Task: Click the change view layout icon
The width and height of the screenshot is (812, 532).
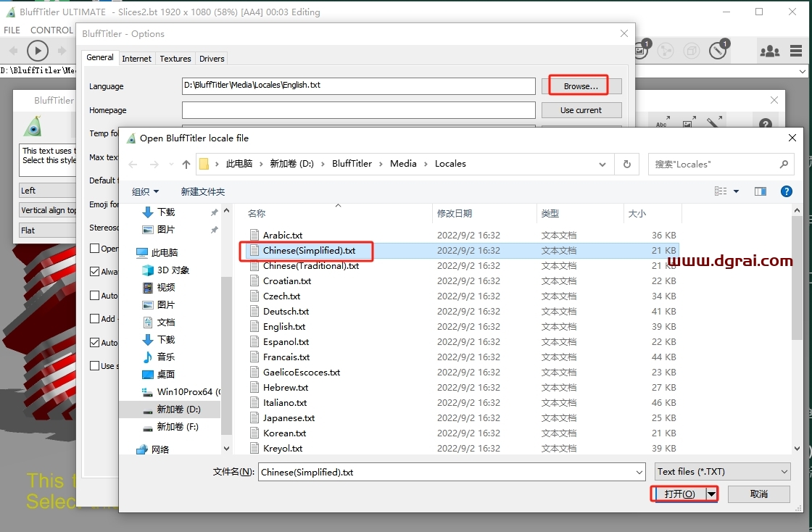Action: click(721, 191)
